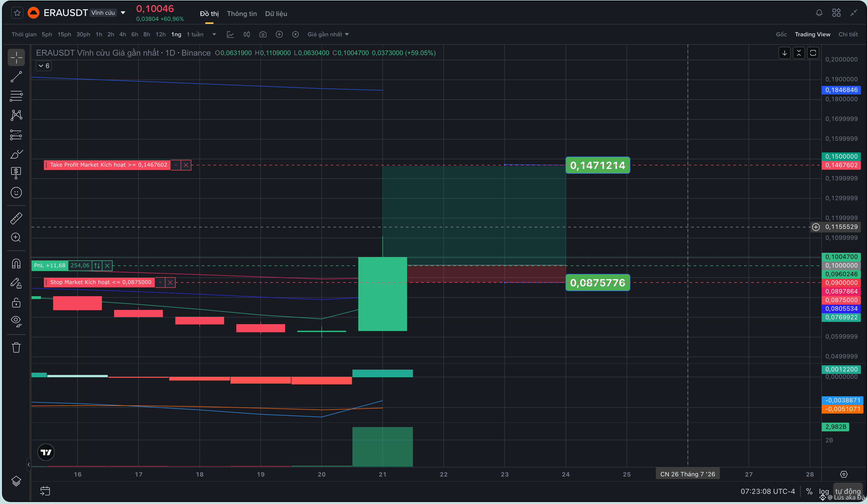Switch to the Chi tiết view
Image resolution: width=867 pixels, height=504 pixels.
848,34
